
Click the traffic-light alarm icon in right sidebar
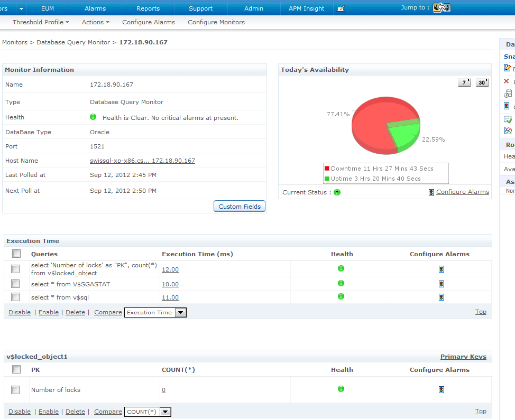(x=507, y=106)
